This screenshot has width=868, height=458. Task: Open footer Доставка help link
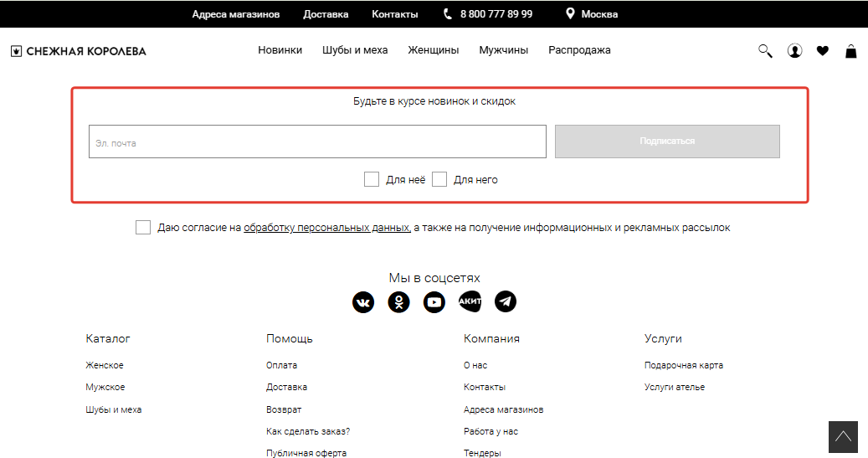[x=287, y=387]
